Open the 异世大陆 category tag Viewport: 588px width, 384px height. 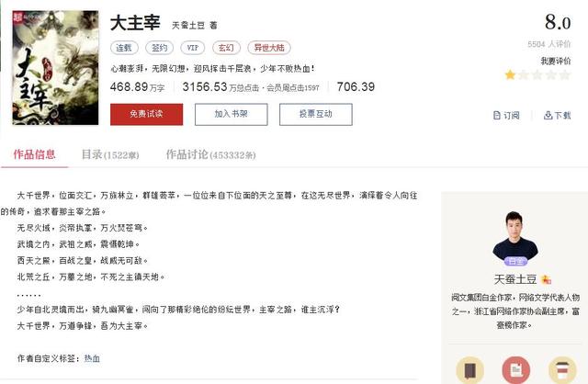pyautogui.click(x=265, y=46)
